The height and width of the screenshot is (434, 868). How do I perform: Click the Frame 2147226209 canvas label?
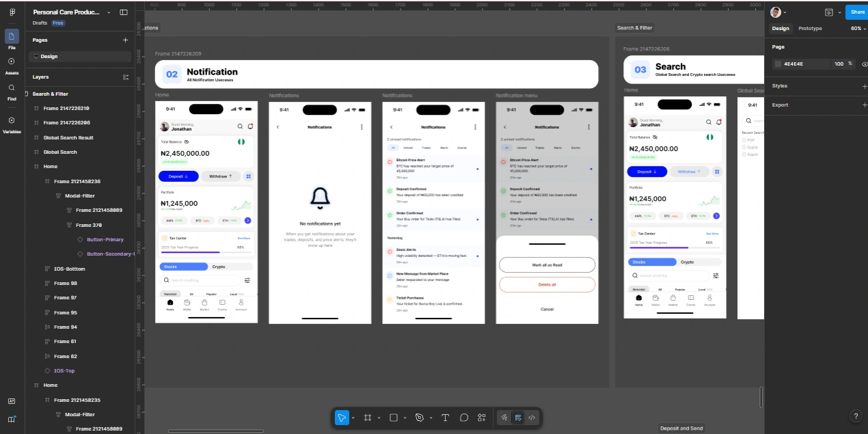coord(178,53)
